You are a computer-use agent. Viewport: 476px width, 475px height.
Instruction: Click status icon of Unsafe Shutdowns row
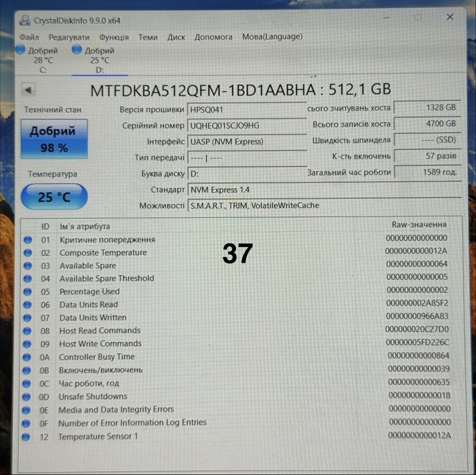[26, 397]
